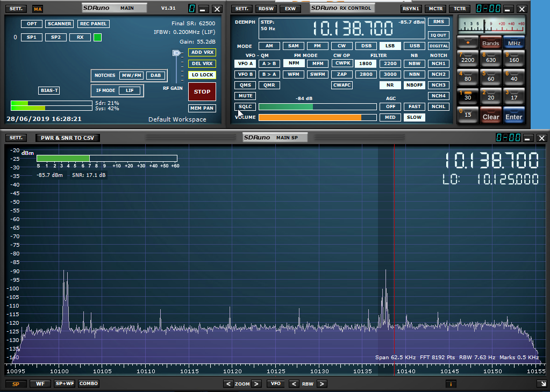Click the Clear keypad key
550x392 pixels.
tap(491, 115)
